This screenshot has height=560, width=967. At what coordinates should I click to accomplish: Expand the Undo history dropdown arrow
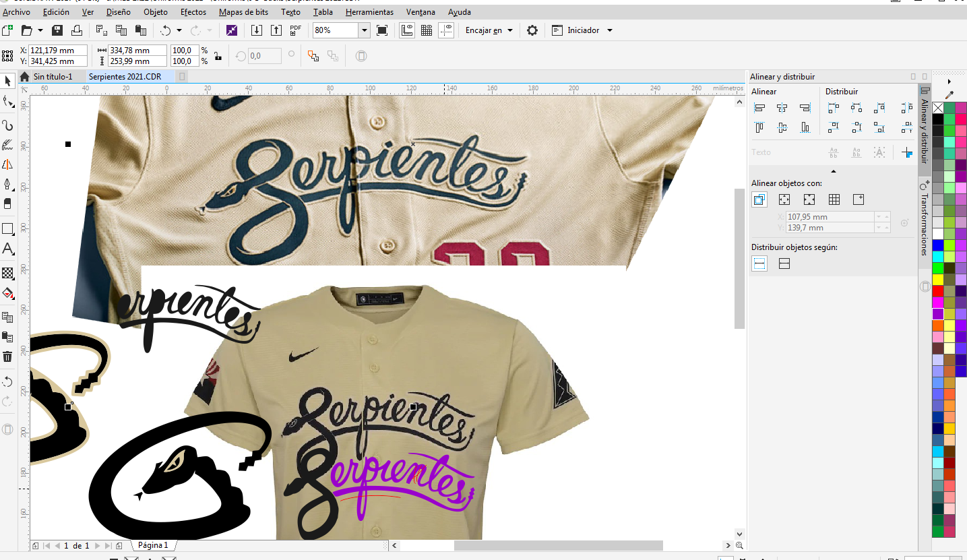pos(179,30)
